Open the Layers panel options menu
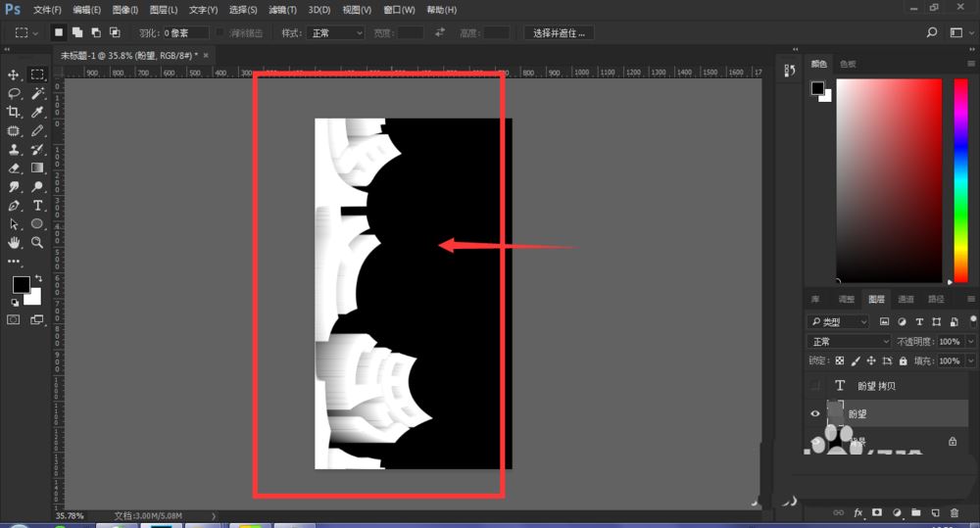The height and width of the screenshot is (528, 980). pos(970,300)
